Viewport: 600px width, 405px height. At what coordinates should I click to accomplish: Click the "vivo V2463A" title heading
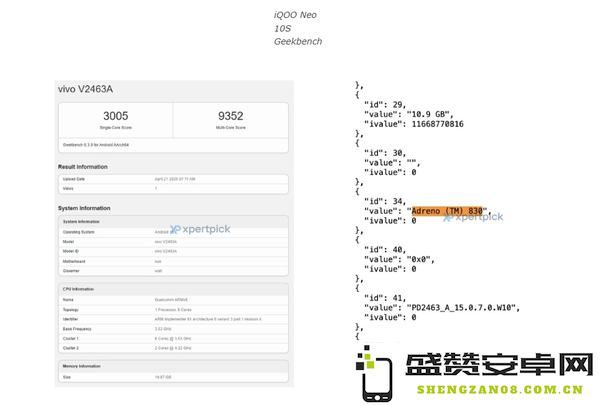(85, 89)
